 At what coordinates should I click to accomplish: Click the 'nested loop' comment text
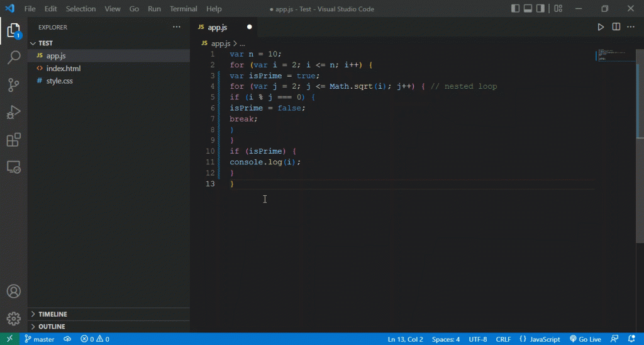click(x=470, y=86)
